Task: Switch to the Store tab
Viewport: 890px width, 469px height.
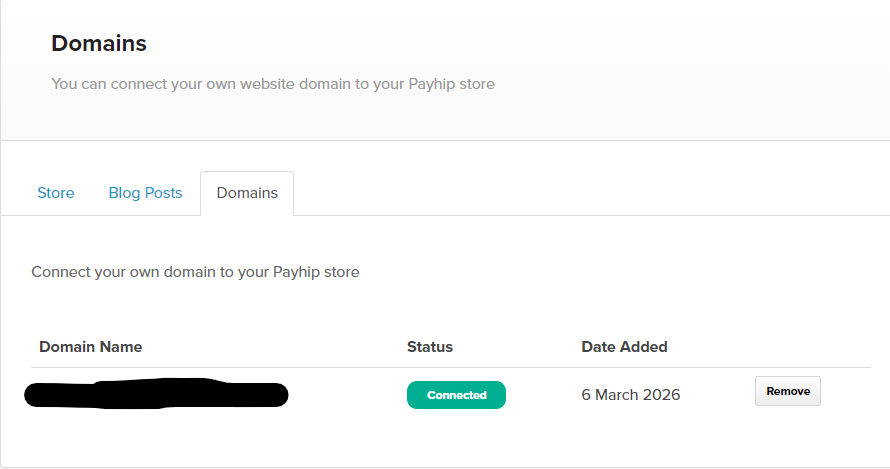Action: 56,193
